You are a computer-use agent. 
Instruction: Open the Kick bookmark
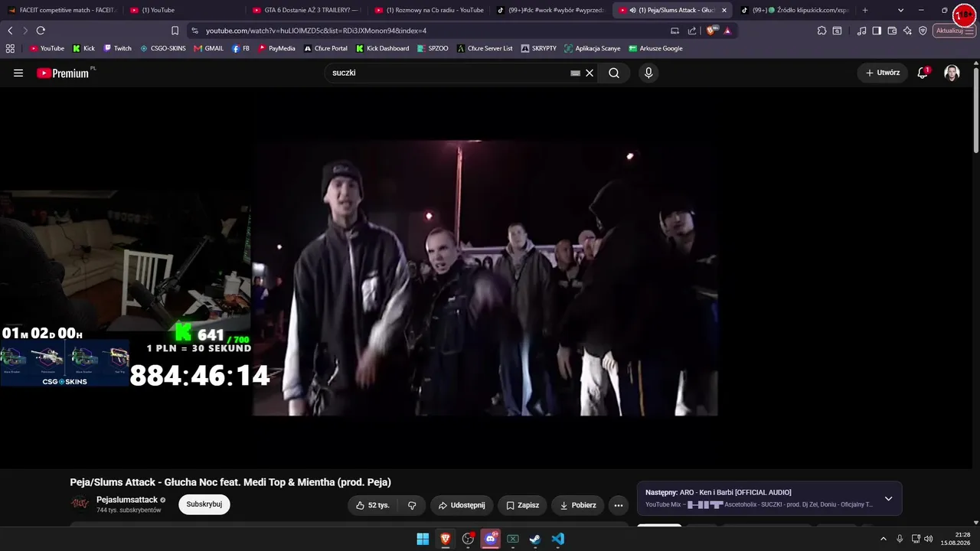[83, 48]
